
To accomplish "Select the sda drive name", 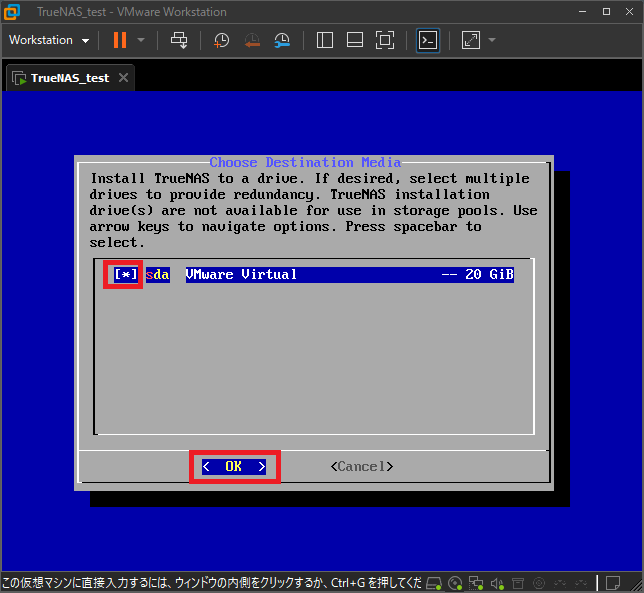I will pyautogui.click(x=158, y=274).
